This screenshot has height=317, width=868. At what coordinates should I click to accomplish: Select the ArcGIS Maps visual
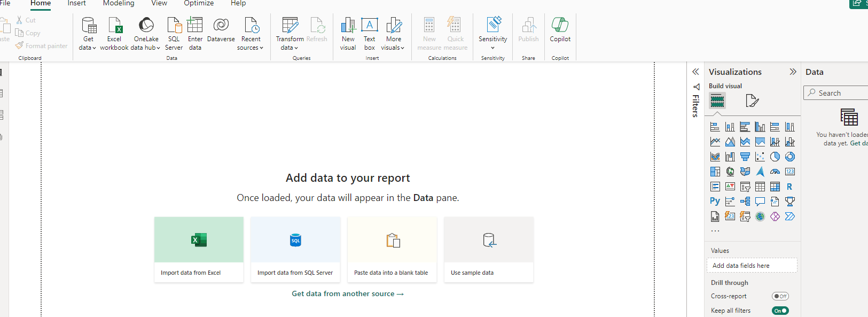760,217
